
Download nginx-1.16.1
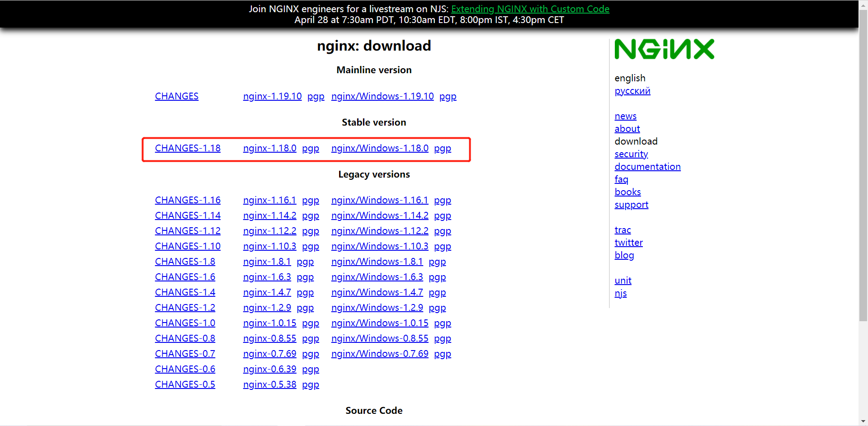[x=270, y=200]
